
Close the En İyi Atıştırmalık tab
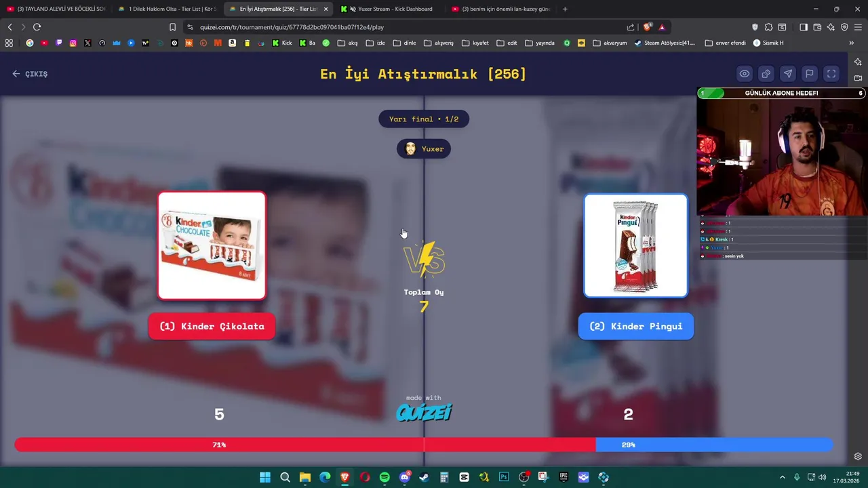326,9
